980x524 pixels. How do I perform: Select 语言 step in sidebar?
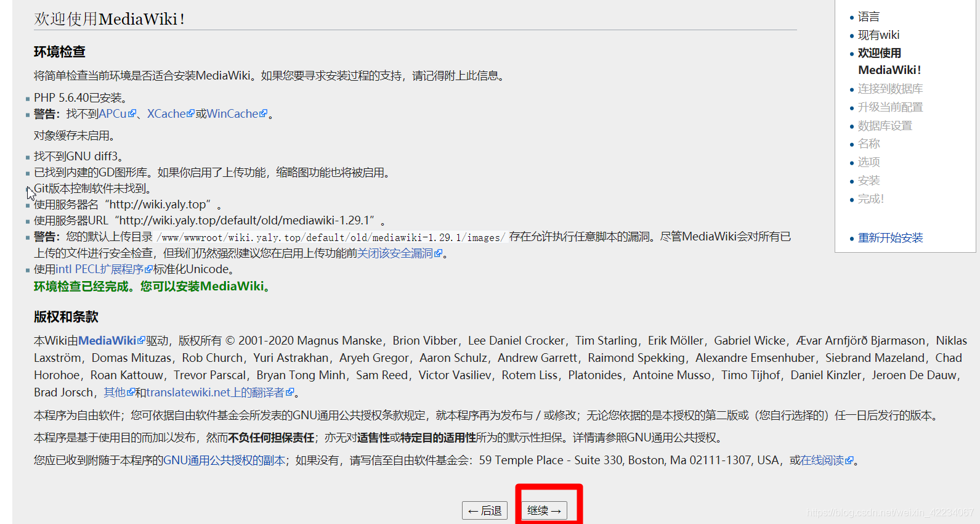pyautogui.click(x=869, y=17)
